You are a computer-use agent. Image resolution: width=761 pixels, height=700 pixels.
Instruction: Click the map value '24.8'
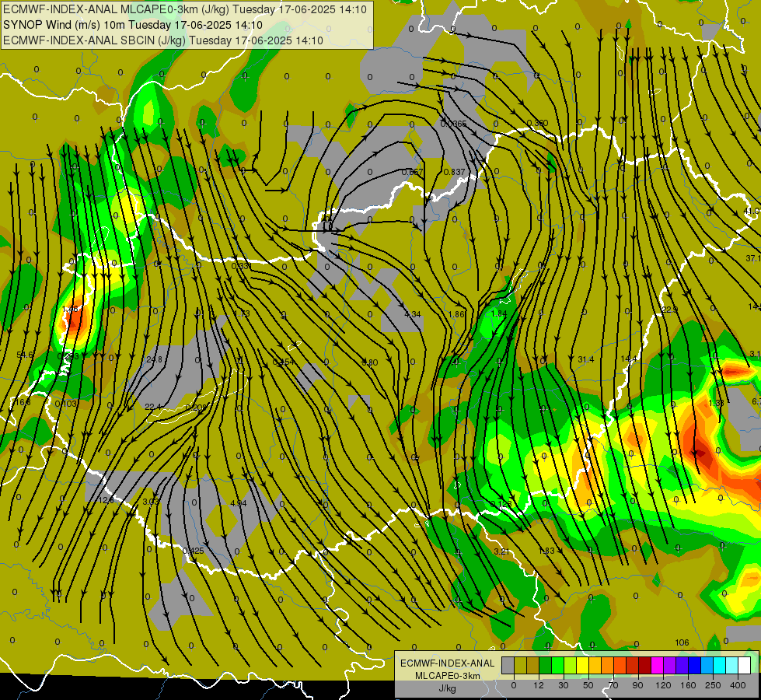click(x=154, y=359)
